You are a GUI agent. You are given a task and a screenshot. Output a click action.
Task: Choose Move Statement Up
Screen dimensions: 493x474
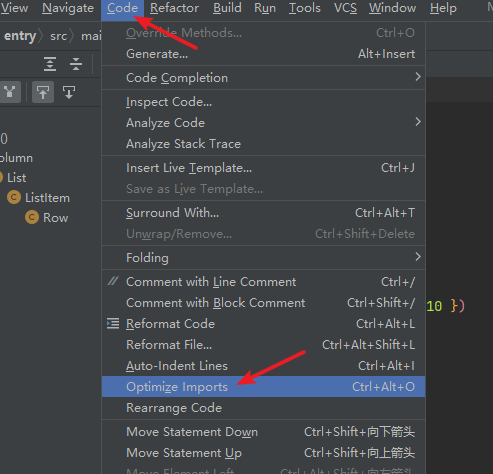(x=263, y=453)
